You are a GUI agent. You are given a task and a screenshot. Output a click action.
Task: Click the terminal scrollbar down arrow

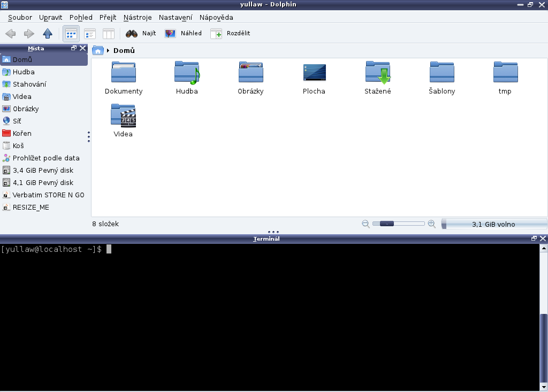point(544,387)
